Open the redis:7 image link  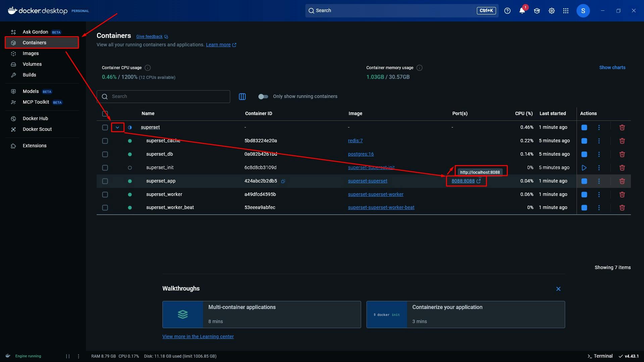click(355, 141)
